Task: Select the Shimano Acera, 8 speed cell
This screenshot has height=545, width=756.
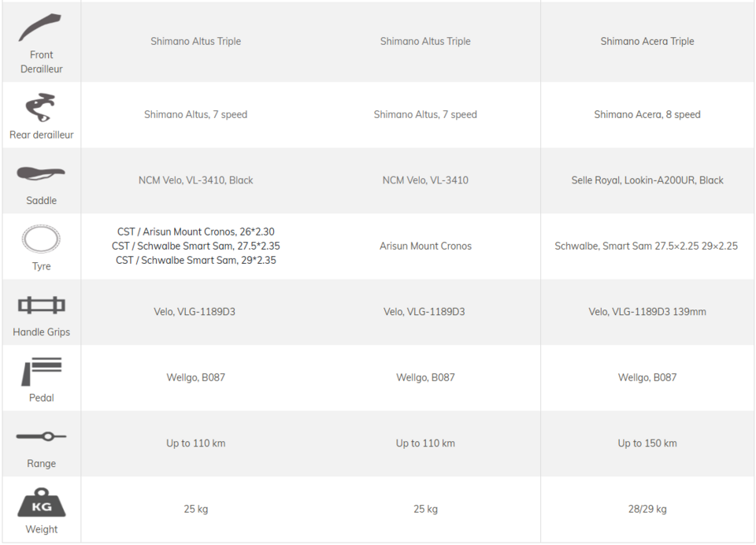Action: pos(647,115)
